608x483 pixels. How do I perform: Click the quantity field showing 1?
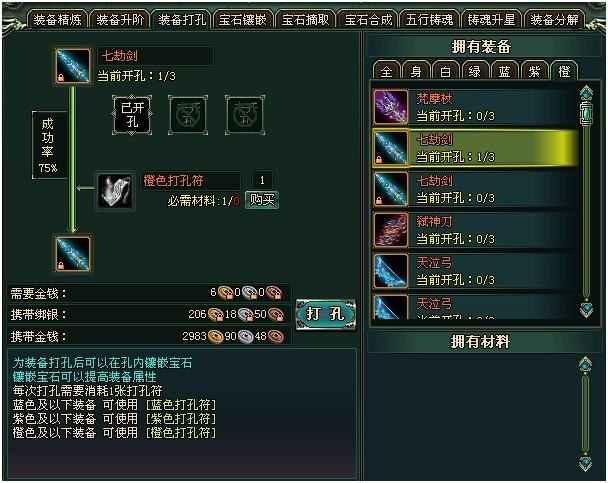[262, 180]
